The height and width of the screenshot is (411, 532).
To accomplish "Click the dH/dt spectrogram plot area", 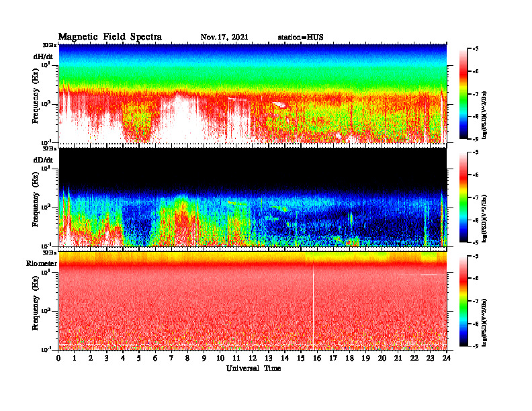I will click(x=253, y=93).
